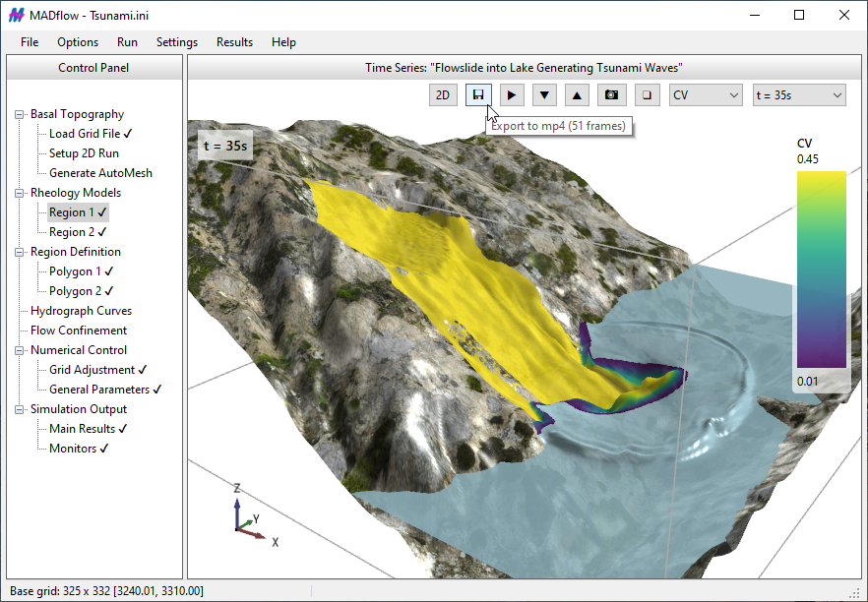Collapse the Rheology Models tree node
Viewport: 868px width, 602px height.
tap(19, 193)
